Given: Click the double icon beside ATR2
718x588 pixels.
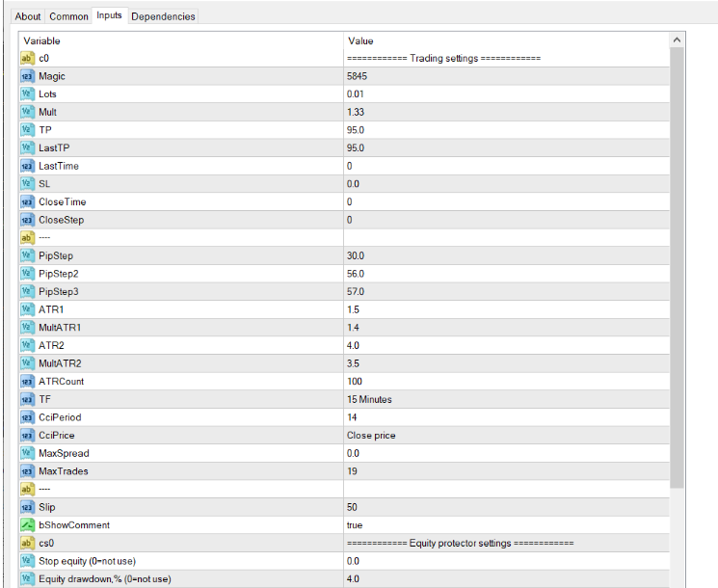Looking at the screenshot, I should (28, 345).
